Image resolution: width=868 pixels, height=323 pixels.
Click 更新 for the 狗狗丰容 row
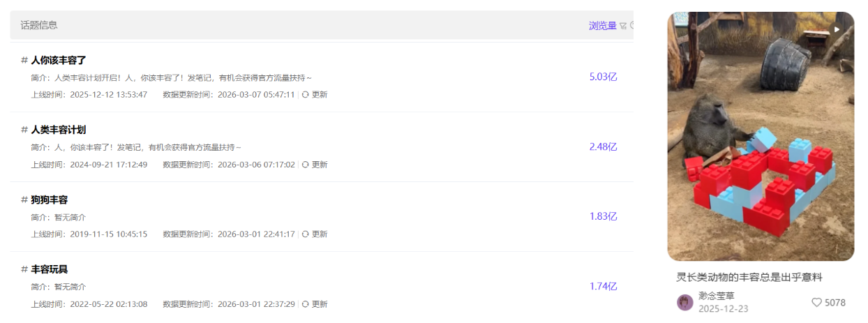tap(319, 234)
